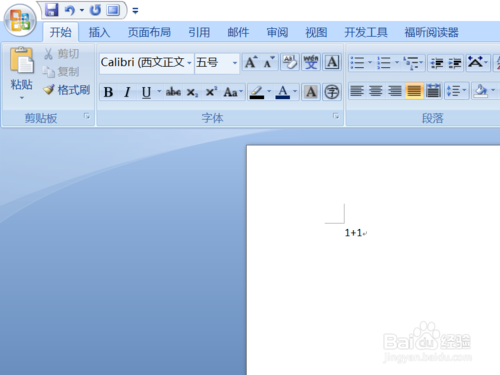This screenshot has height=375, width=500.
Task: Toggle strikethrough formatting
Action: [173, 92]
